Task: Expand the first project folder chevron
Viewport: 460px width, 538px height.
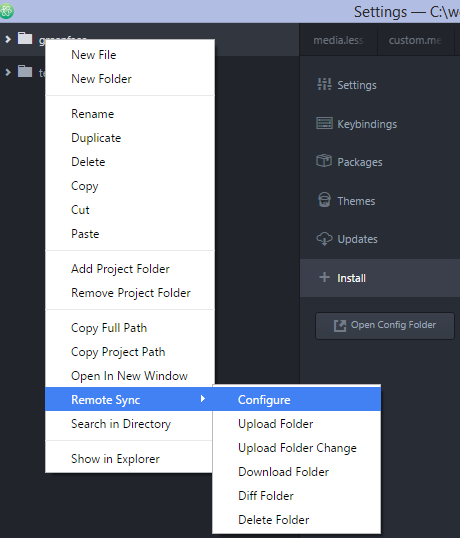Action: click(8, 39)
